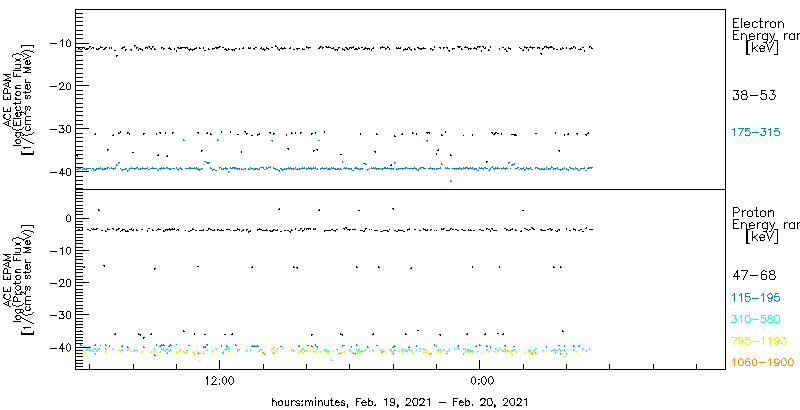The height and width of the screenshot is (410, 800).
Task: Click the blue 115-195 proton legend label
Action: (756, 297)
